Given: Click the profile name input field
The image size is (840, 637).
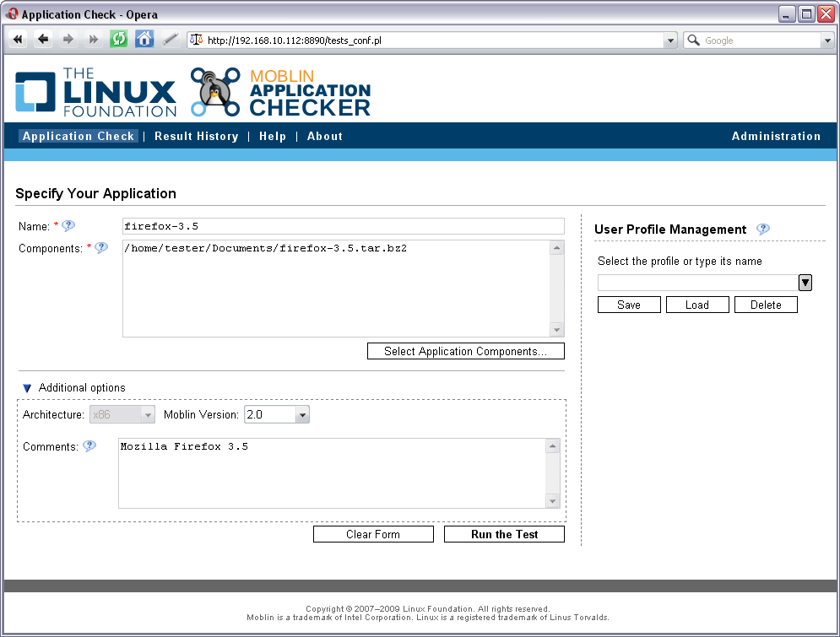Looking at the screenshot, I should [698, 283].
